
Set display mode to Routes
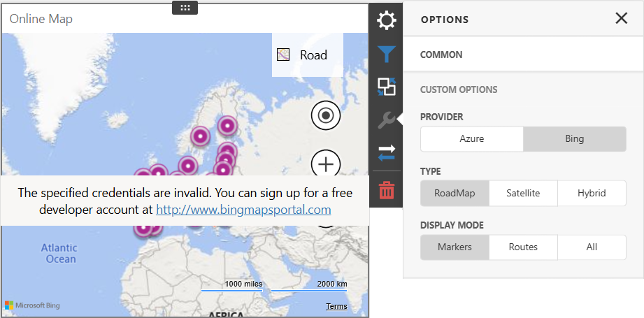(x=523, y=247)
